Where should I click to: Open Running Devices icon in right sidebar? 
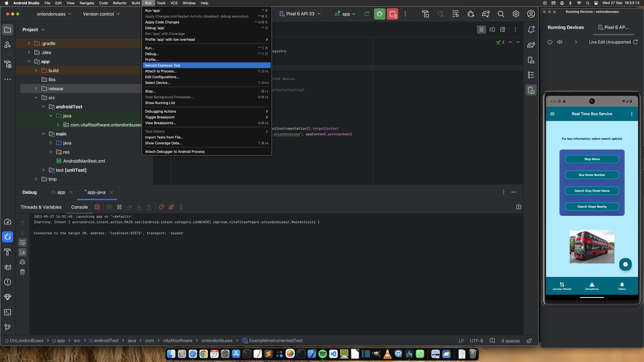531,90
